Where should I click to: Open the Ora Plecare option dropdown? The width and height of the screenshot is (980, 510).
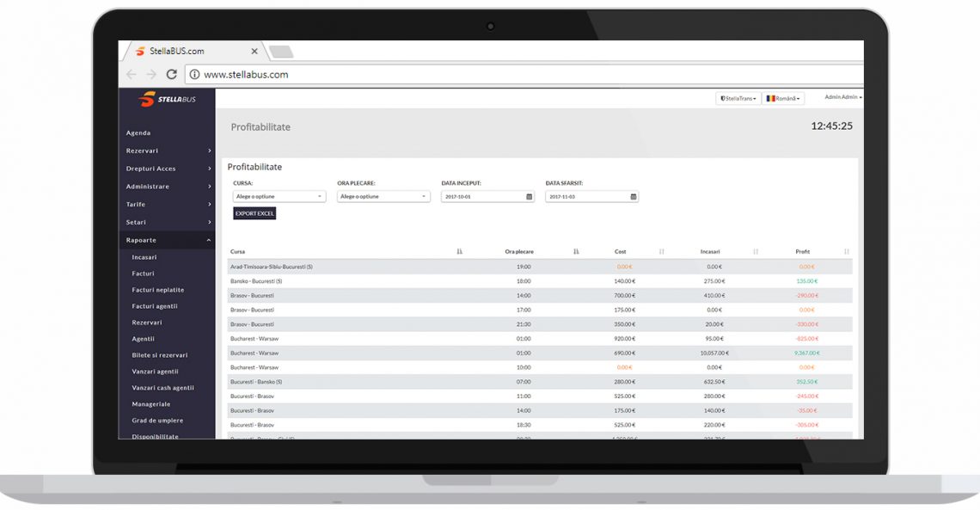383,196
